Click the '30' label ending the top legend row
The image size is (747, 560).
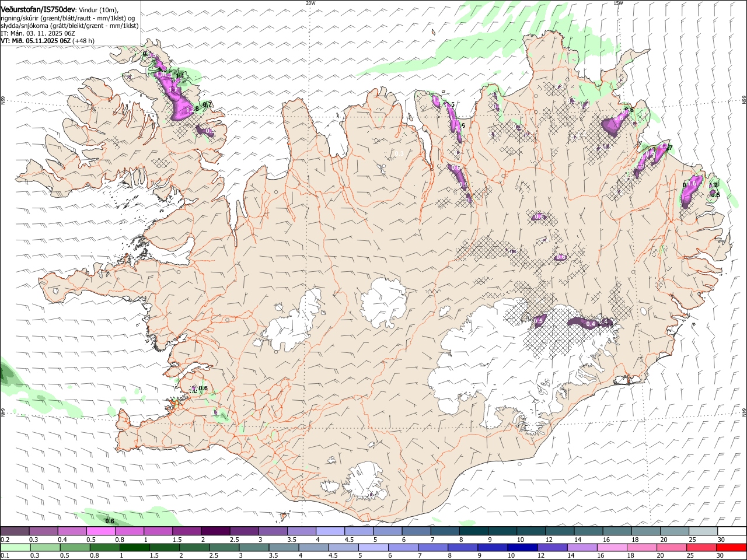click(x=721, y=540)
